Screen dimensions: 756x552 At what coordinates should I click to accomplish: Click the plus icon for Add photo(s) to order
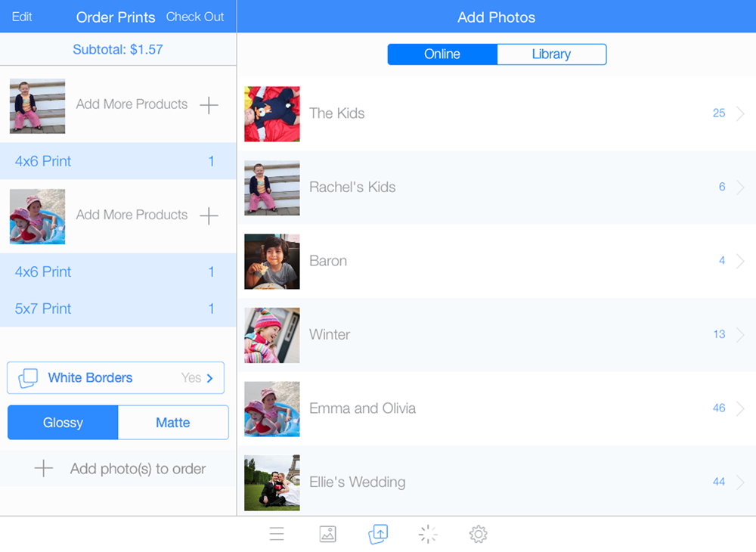[x=44, y=469]
